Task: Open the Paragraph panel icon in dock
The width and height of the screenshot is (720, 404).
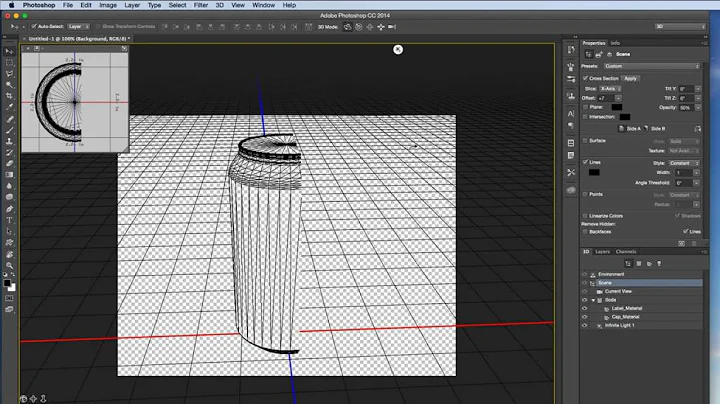Action: pyautogui.click(x=571, y=125)
